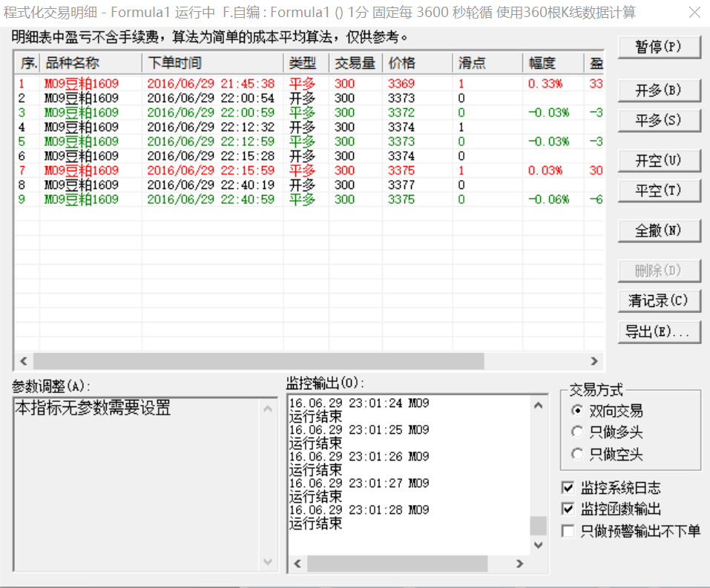Select row 7 timestamp 22:15:59
Screen dimensions: 710x588
click(x=211, y=171)
